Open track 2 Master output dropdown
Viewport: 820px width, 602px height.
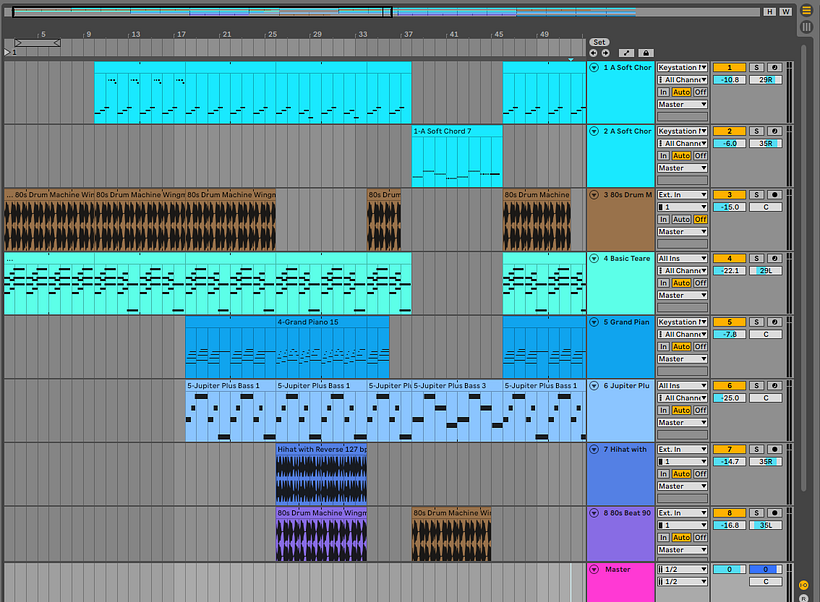tap(682, 168)
